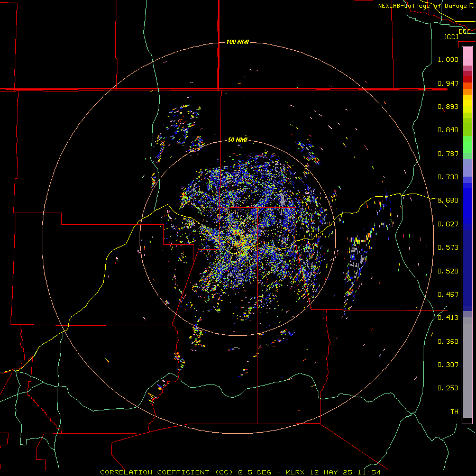Click the 0.627 color scale value
The height and width of the screenshot is (476, 476).
(x=448, y=224)
